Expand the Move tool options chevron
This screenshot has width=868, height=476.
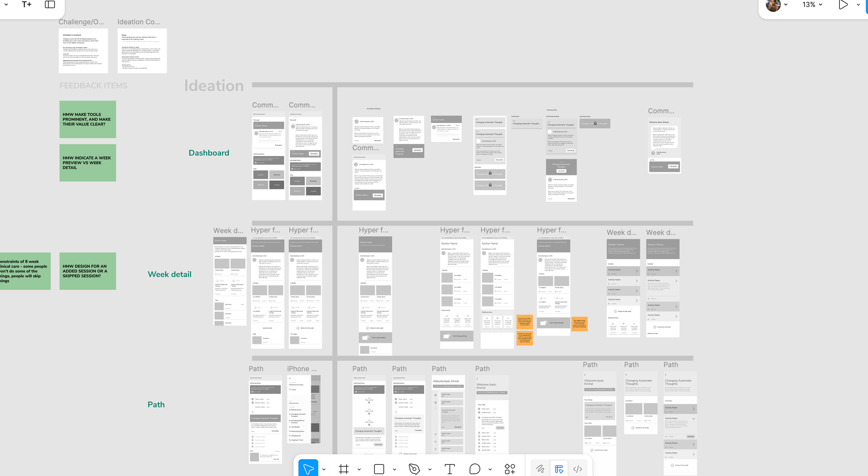324,469
